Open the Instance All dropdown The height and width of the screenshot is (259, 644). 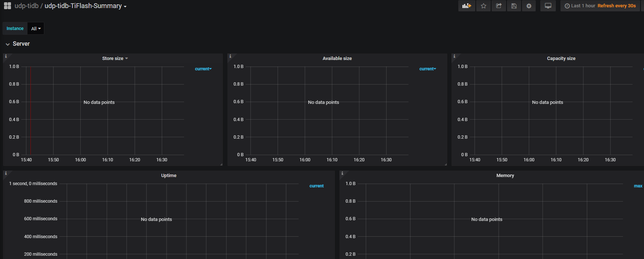(x=36, y=29)
